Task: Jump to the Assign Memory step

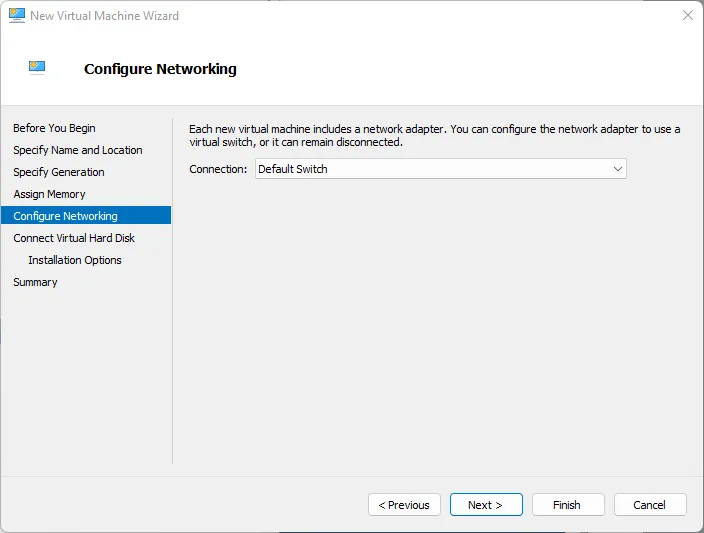Action: pos(49,194)
